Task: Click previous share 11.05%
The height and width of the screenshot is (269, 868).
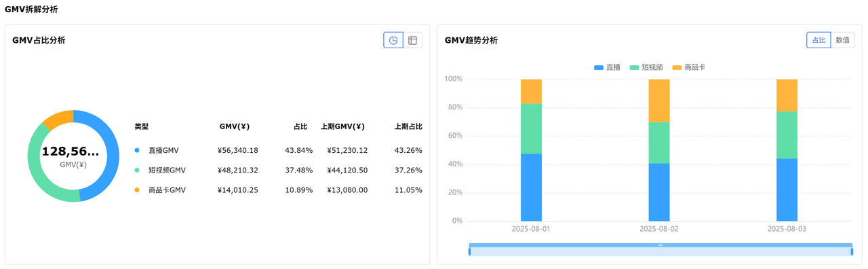Action: (408, 190)
